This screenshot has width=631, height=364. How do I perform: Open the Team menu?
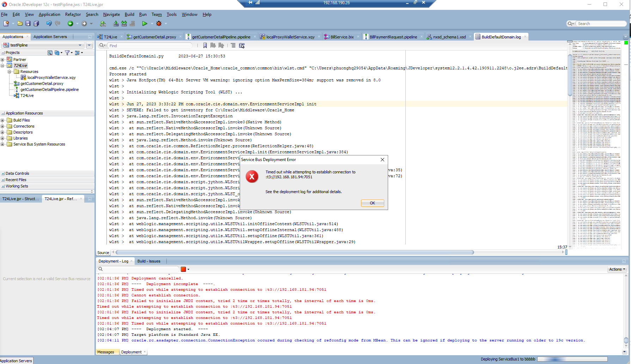click(157, 14)
